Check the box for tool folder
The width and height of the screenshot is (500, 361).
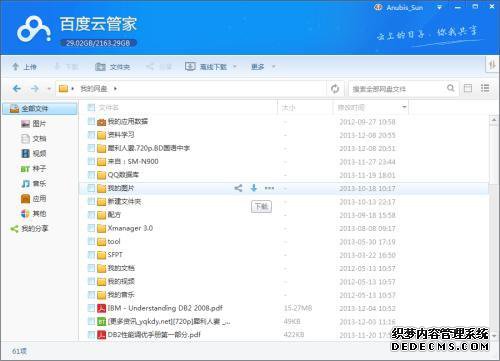pyautogui.click(x=91, y=241)
